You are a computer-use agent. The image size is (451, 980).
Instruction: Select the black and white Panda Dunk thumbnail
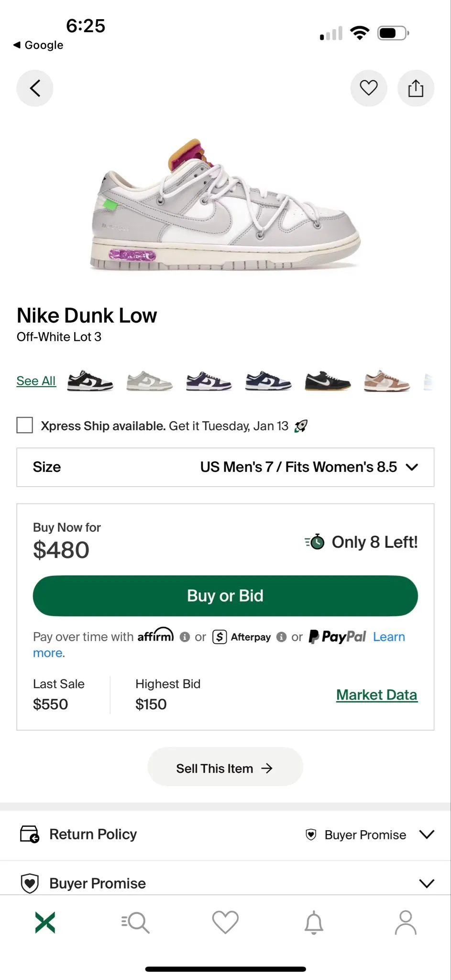pyautogui.click(x=90, y=381)
